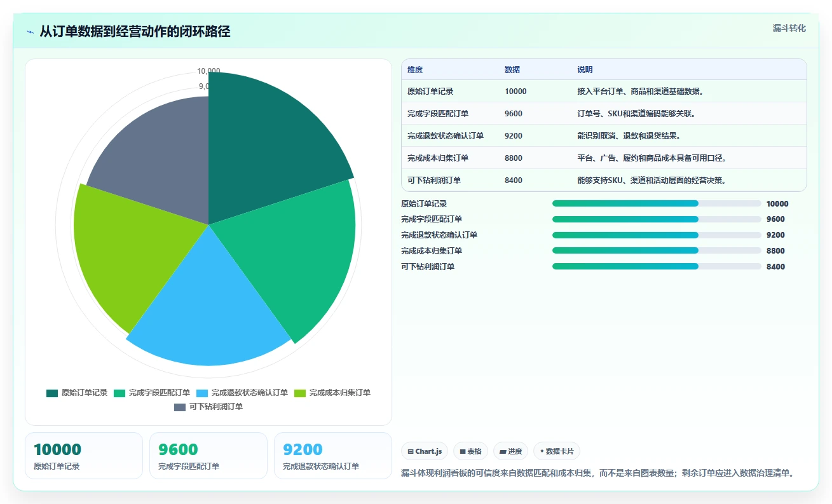Click description 接入平台订单、商品和渠道基础数据
Viewport: 832px width, 504px height.
[x=640, y=92]
